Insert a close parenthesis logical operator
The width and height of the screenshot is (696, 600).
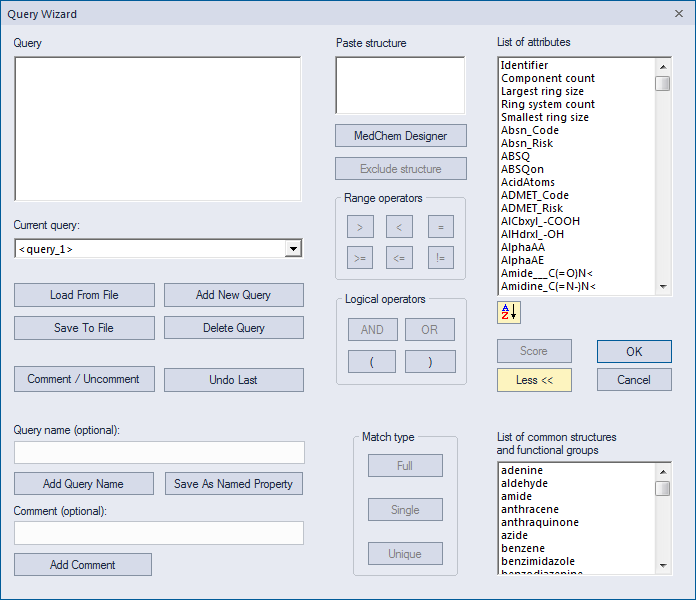tap(430, 362)
